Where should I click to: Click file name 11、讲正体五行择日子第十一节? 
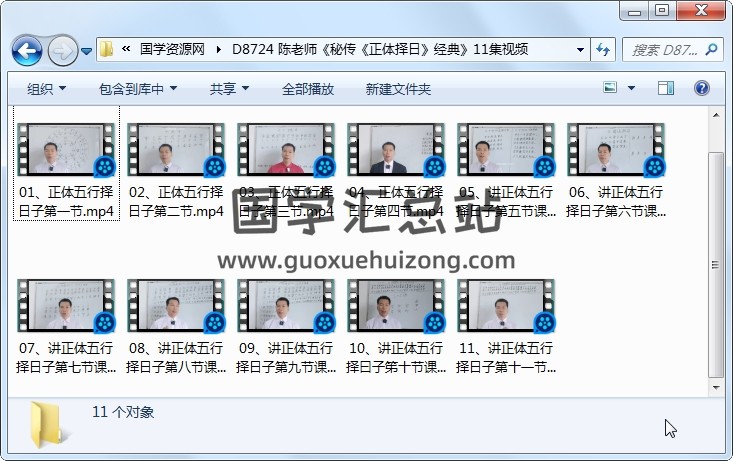pyautogui.click(x=506, y=358)
